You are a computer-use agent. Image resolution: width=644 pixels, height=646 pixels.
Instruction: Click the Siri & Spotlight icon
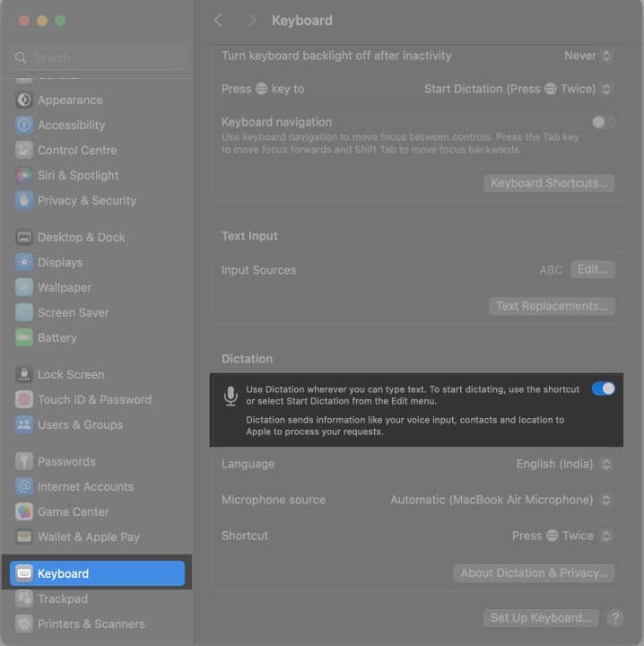coord(24,175)
